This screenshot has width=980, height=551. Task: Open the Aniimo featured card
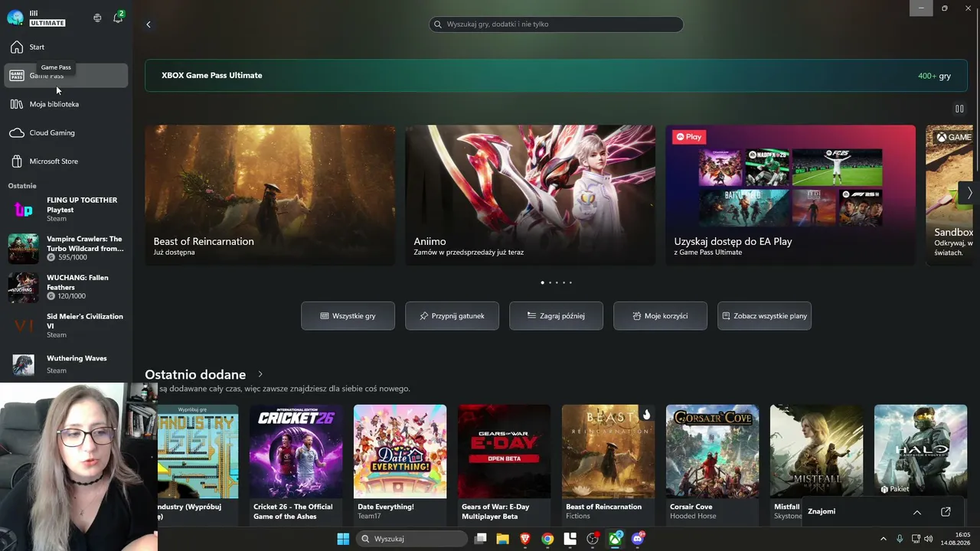(531, 195)
